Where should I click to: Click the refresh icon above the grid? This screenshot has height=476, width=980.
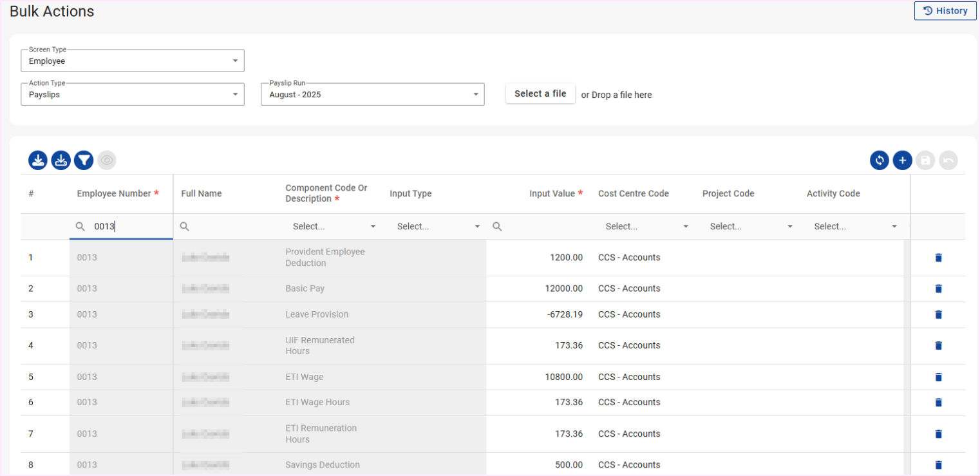coord(879,160)
